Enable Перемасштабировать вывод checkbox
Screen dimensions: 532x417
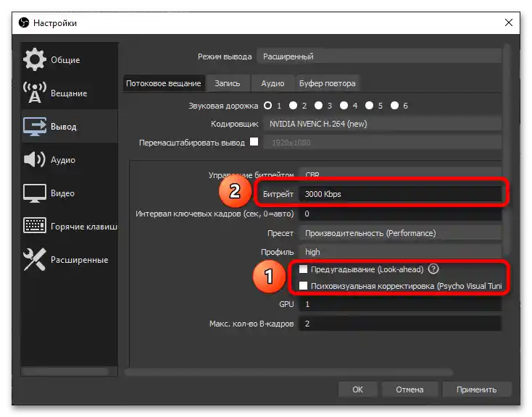point(254,141)
